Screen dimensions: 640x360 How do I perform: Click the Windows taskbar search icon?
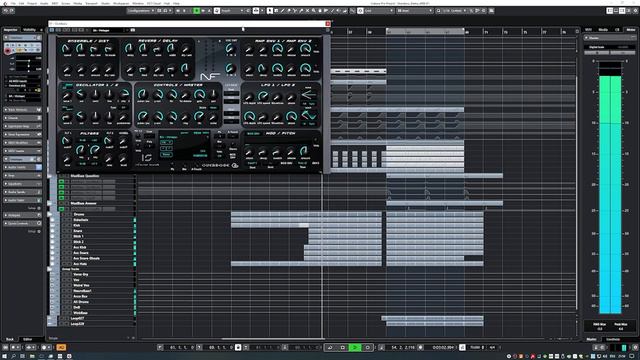(13, 356)
